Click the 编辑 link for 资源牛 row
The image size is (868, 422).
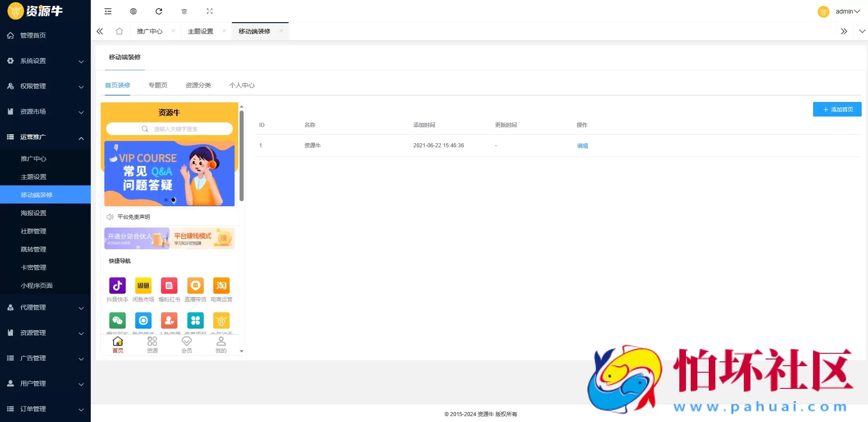(x=582, y=146)
